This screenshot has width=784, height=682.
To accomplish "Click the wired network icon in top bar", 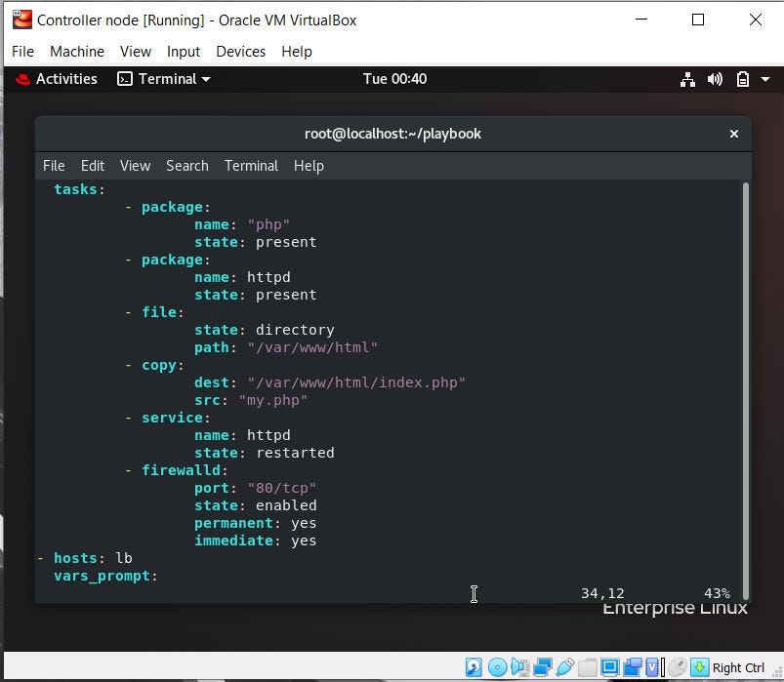I will tap(687, 79).
